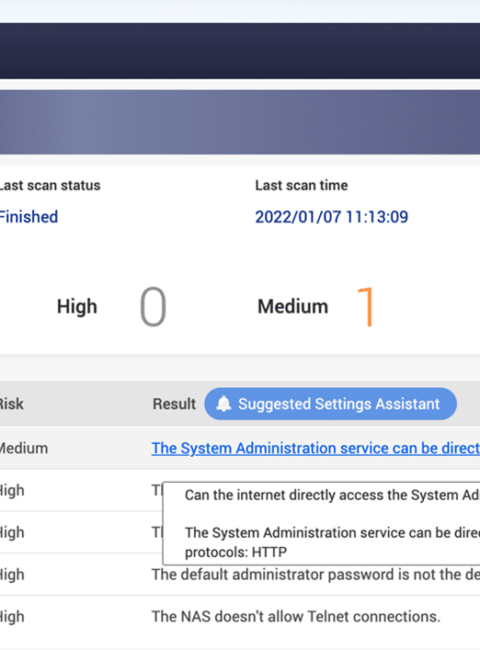Sort by the Risk column header

[12, 404]
